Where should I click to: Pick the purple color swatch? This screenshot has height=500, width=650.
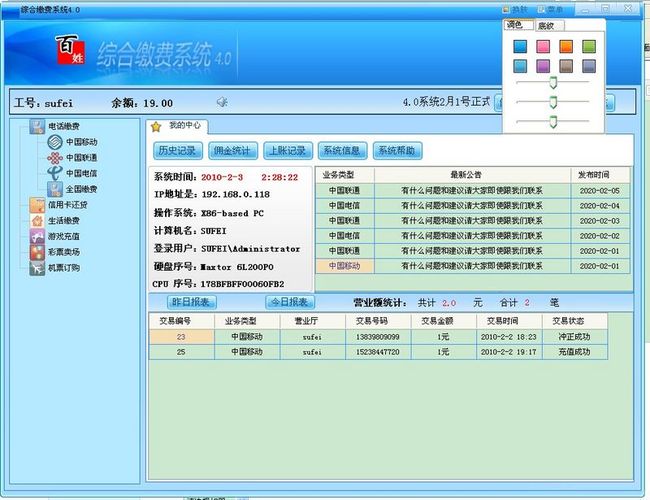point(543,66)
